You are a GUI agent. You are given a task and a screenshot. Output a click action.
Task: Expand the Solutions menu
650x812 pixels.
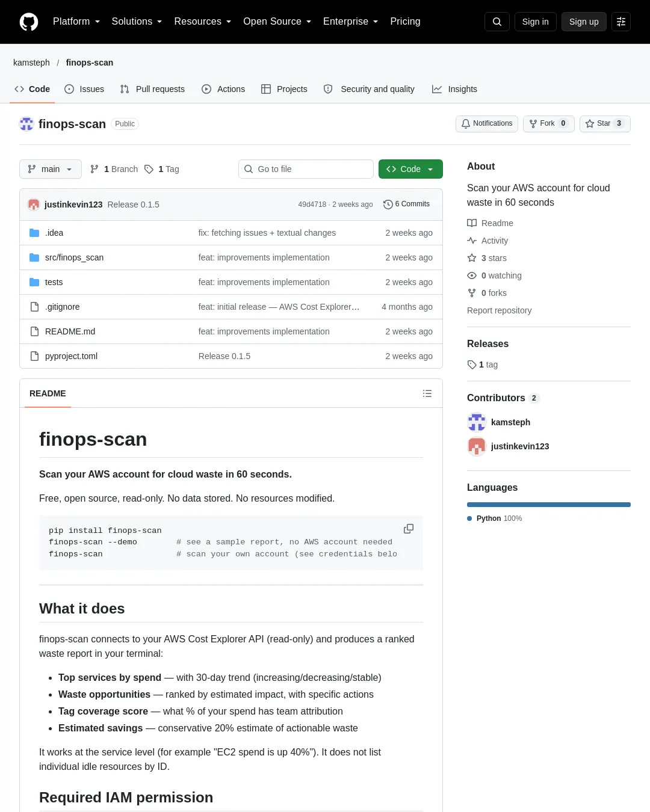pos(137,22)
